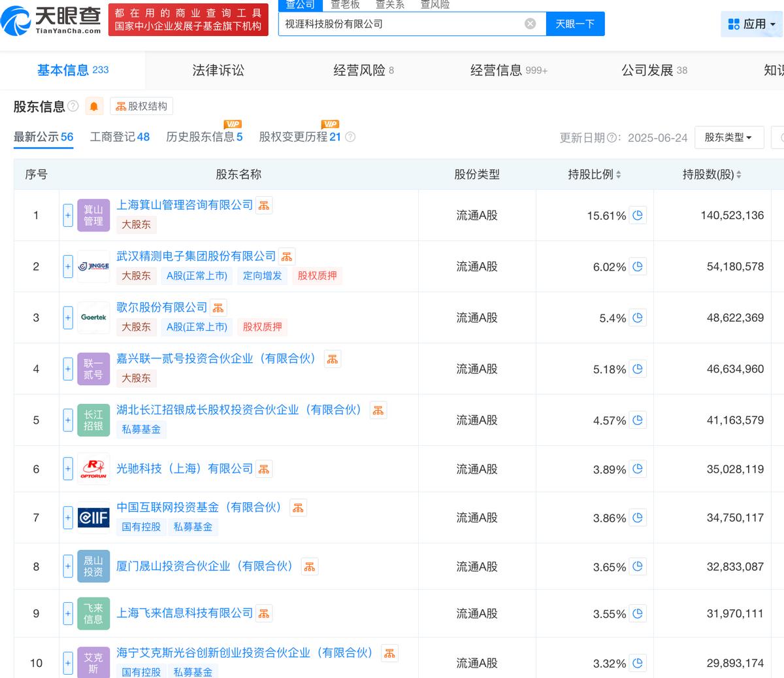Click pie chart icon beside 3.55%
784x678 pixels.
(638, 613)
